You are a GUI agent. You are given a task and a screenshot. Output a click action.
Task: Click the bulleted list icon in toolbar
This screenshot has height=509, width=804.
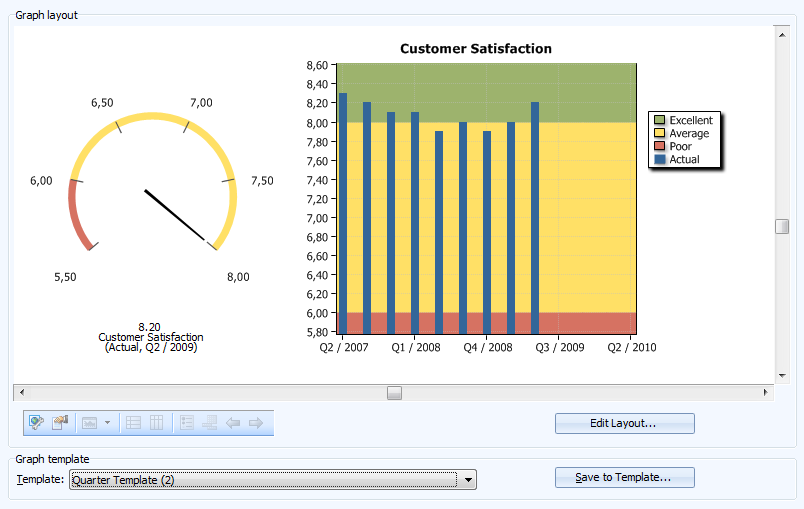tap(187, 423)
